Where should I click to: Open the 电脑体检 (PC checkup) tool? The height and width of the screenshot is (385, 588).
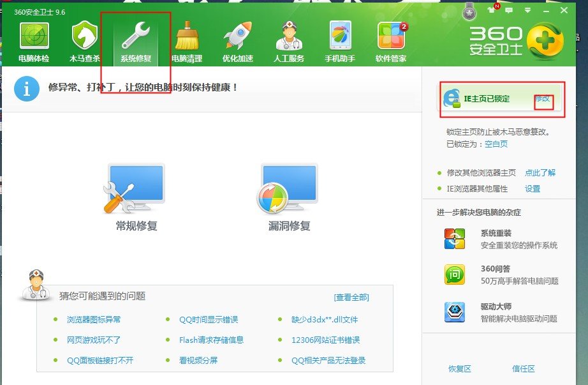coord(34,40)
